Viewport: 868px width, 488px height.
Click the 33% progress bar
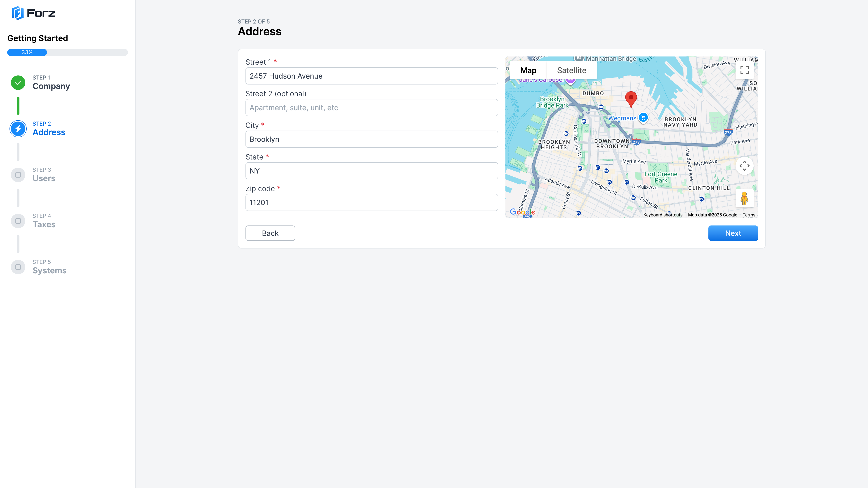(x=67, y=52)
